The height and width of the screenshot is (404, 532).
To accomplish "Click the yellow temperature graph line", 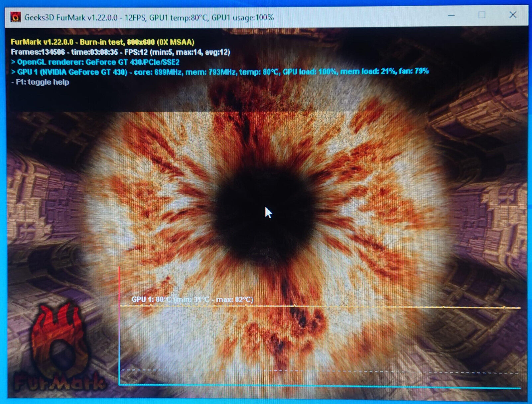I will point(320,306).
